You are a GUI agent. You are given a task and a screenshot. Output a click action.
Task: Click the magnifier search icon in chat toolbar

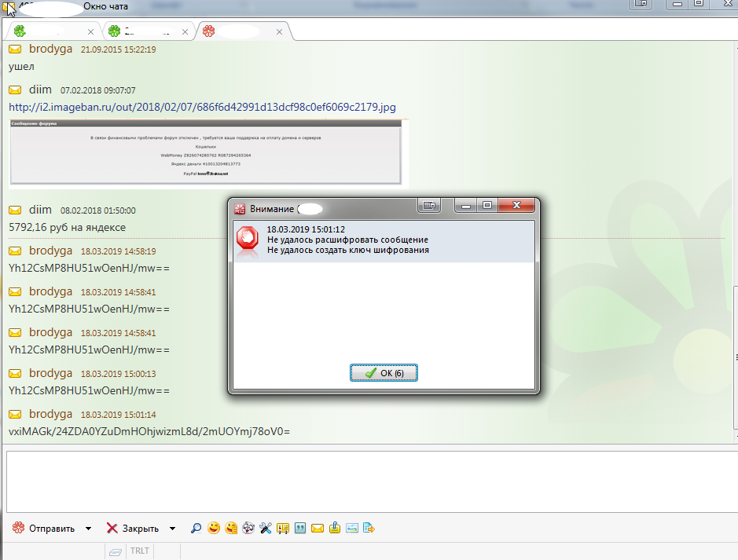point(196,529)
